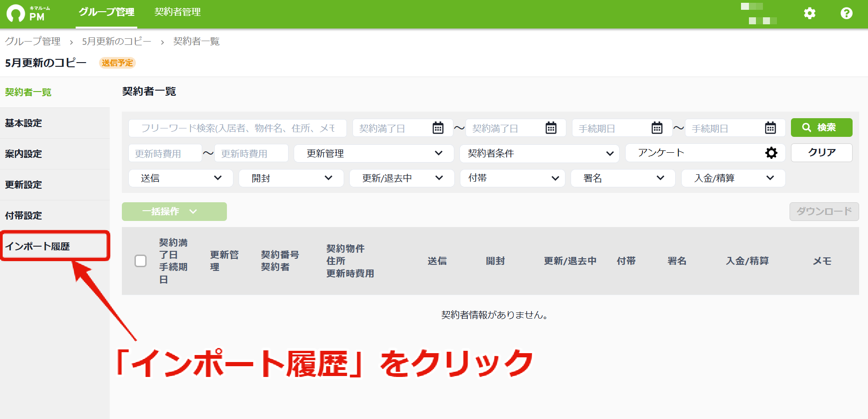Open calendar for first 手続期日 field
868x419 pixels.
(x=657, y=128)
